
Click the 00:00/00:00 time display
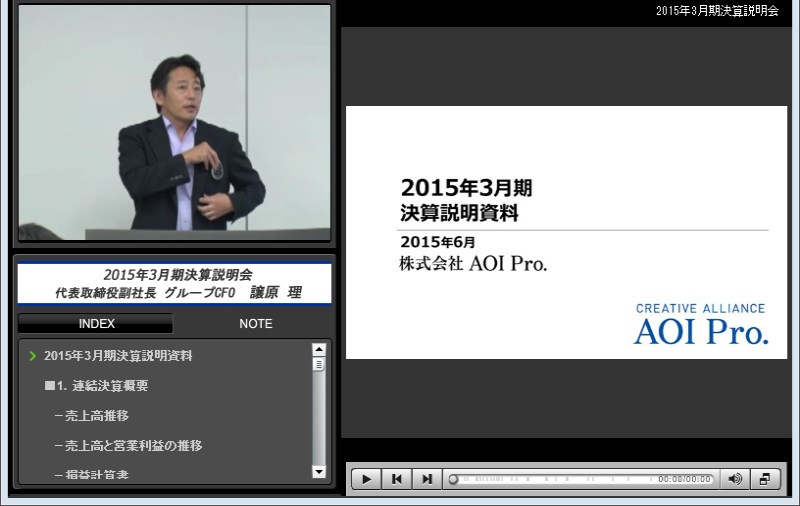point(684,479)
